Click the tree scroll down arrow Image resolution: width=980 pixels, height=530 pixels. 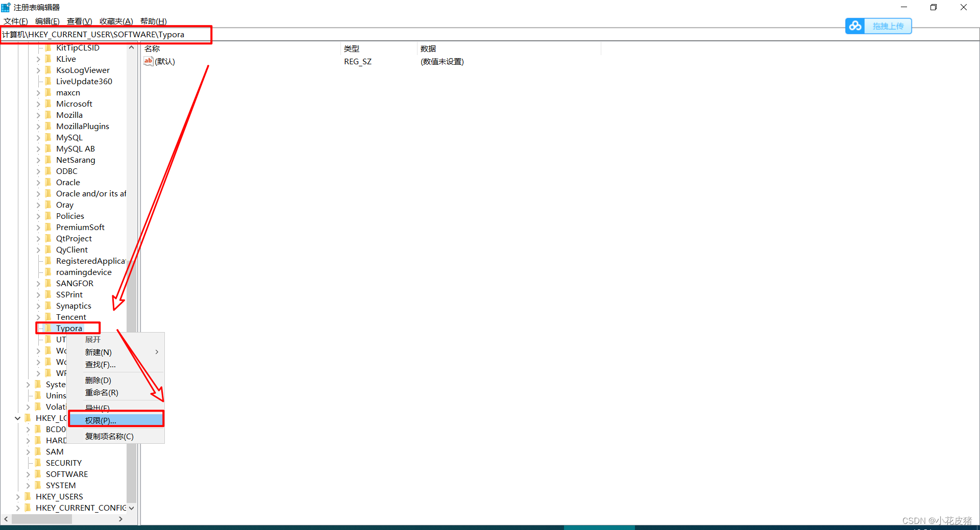pos(131,508)
